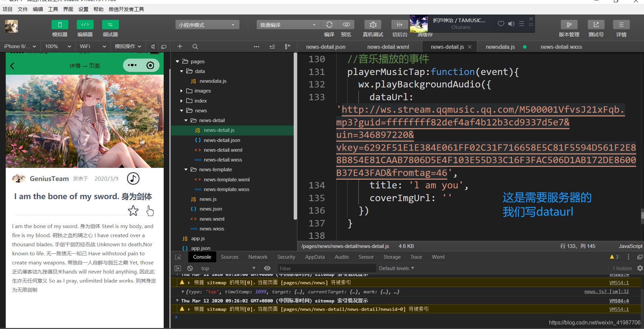Open the iPhone 6 device dropdown
This screenshot has width=644, height=329.
tap(20, 46)
